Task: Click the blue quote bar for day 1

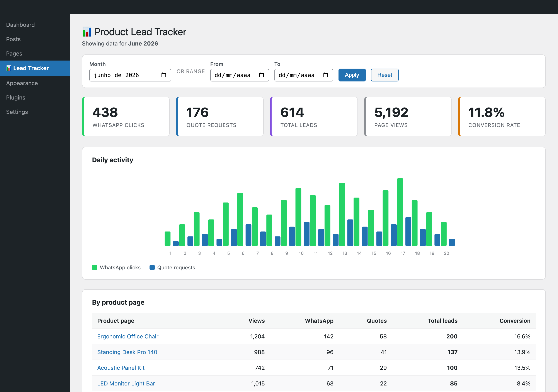Action: click(176, 243)
